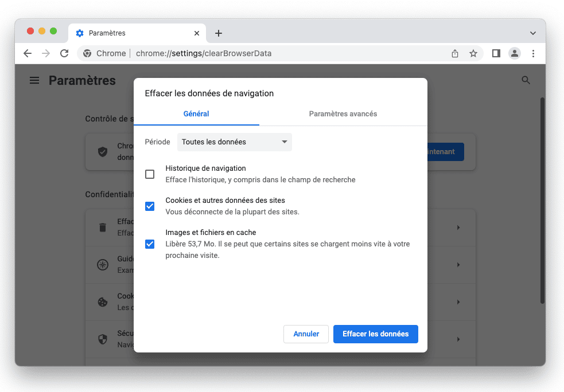
Task: Switch to Paramètres avancés tab
Action: click(343, 114)
